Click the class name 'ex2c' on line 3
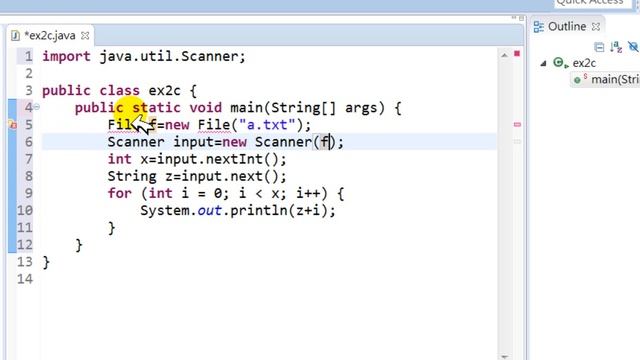Viewport: 640px width, 360px height. point(164,90)
